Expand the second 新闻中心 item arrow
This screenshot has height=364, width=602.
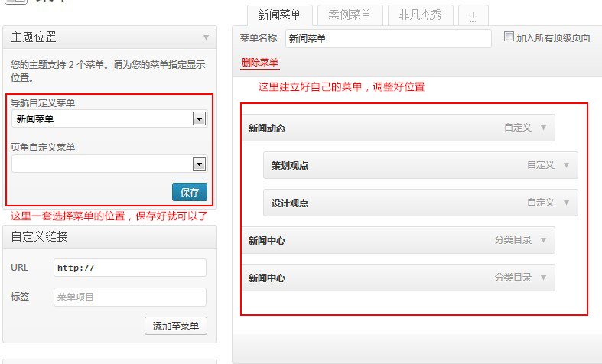543,278
